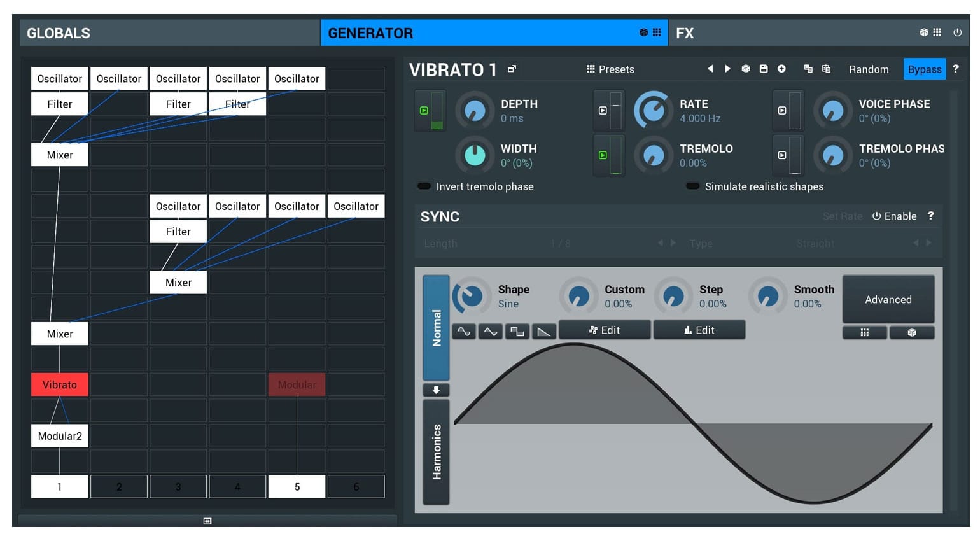The width and height of the screenshot is (980, 541).
Task: Toggle Bypass on Vibrato 1
Action: click(x=924, y=69)
